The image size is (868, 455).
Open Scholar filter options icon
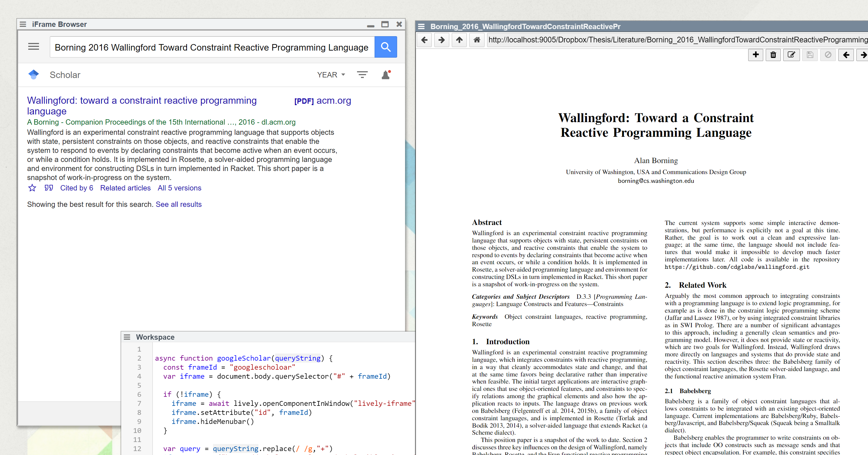tap(362, 75)
